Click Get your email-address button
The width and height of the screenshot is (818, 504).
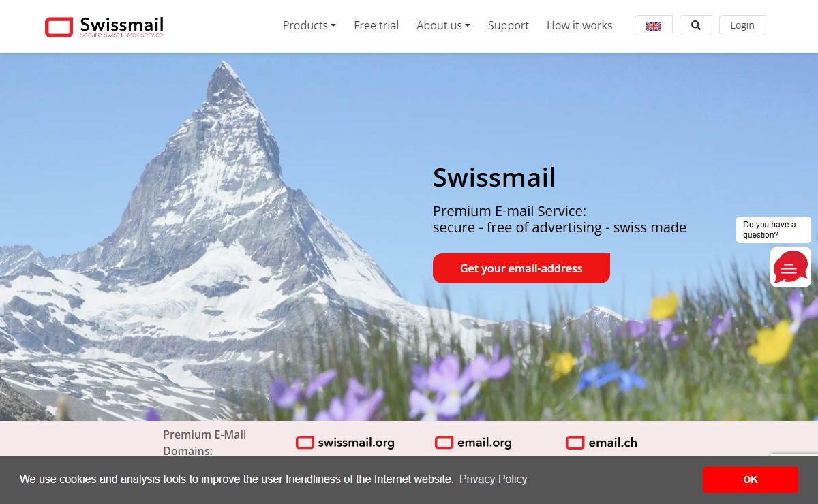click(x=521, y=268)
